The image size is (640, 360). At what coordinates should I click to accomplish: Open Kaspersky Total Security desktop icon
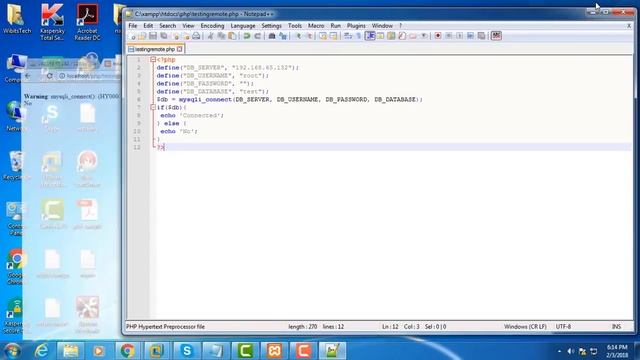click(x=52, y=22)
